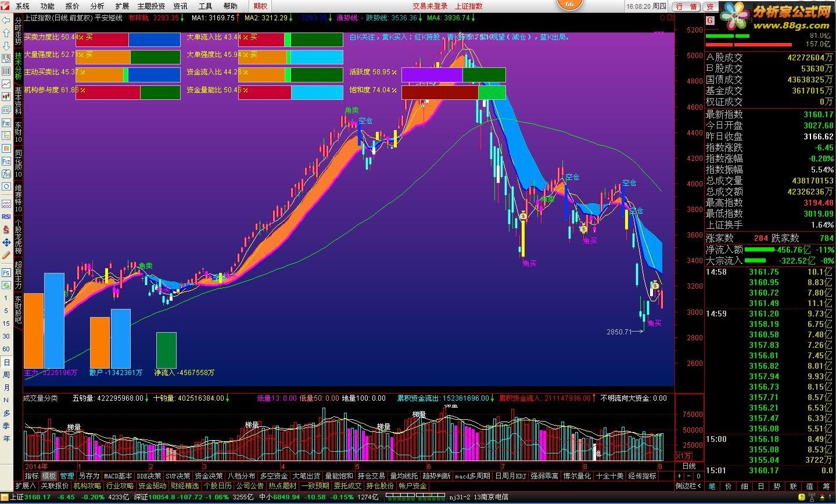Open 机构攻略 link in bottom bar
The width and height of the screenshot is (836, 504).
(x=87, y=486)
